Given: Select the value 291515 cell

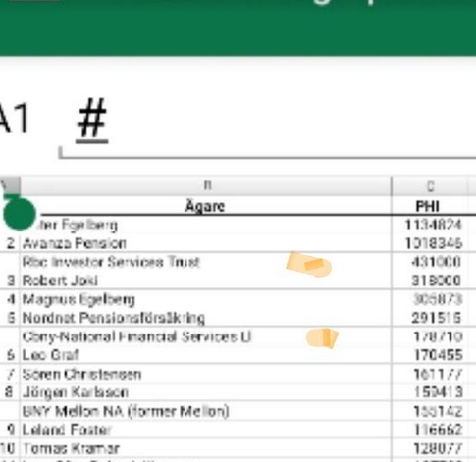Looking at the screenshot, I should 430,318.
